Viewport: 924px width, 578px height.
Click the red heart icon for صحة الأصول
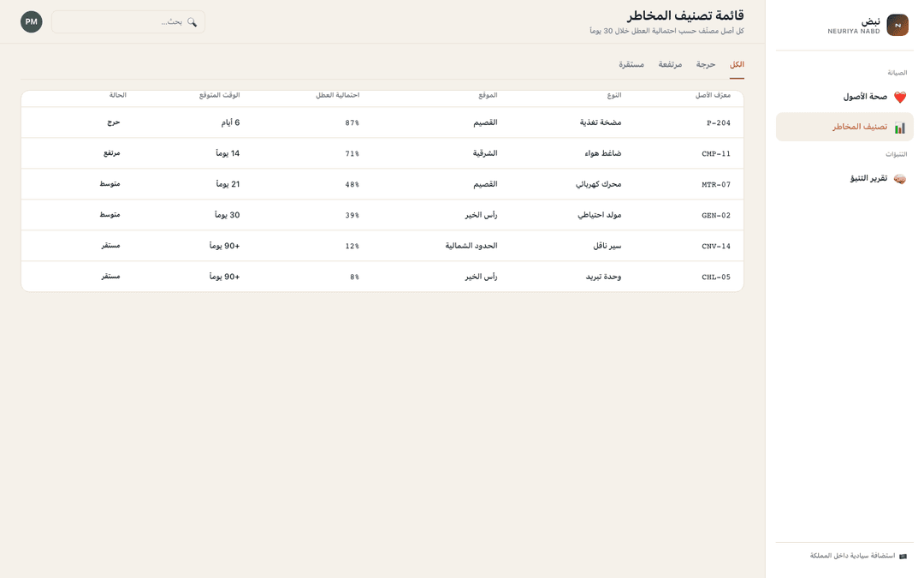(900, 98)
